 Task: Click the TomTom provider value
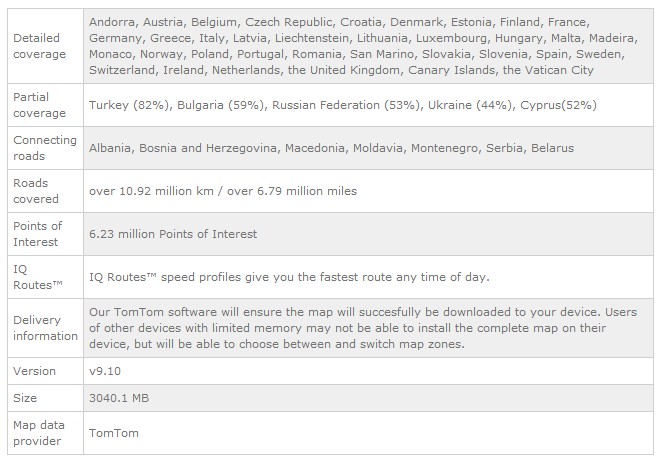(114, 433)
